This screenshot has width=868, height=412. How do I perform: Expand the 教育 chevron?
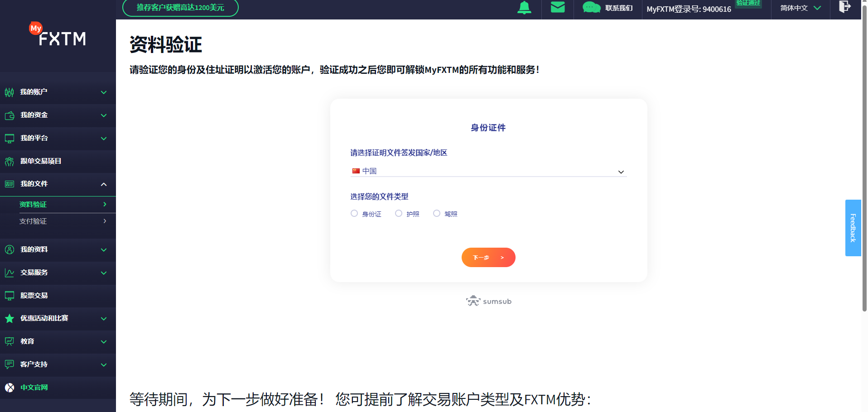(x=104, y=342)
